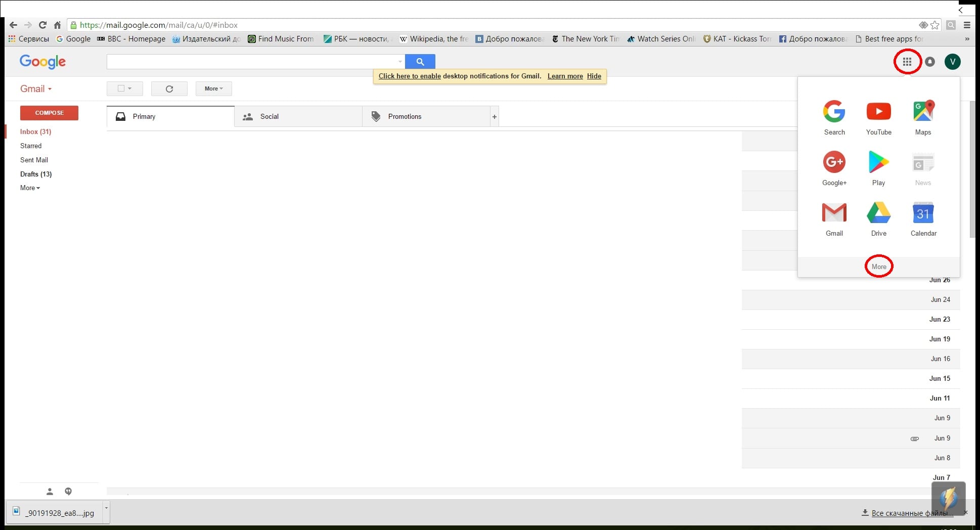Viewport: 980px width, 530px height.
Task: Open Hangouts chat bubble icon
Action: [68, 491]
